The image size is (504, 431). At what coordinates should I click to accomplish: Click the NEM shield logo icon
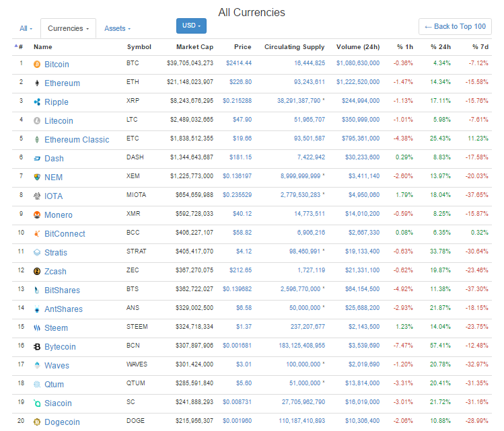[x=37, y=178]
